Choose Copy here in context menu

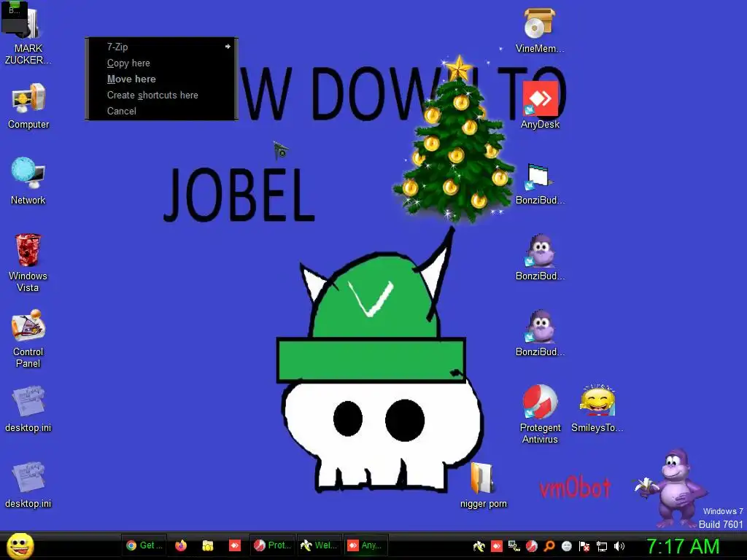[161, 63]
